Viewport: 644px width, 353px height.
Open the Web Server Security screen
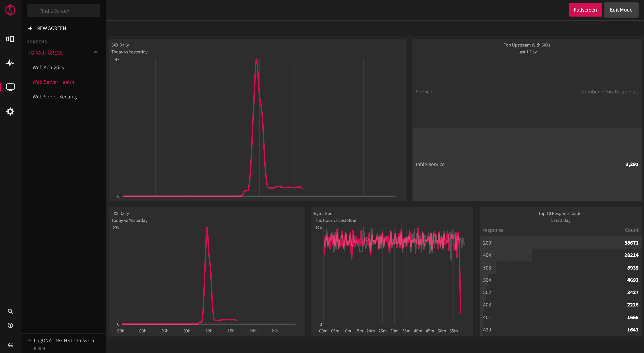(x=55, y=97)
